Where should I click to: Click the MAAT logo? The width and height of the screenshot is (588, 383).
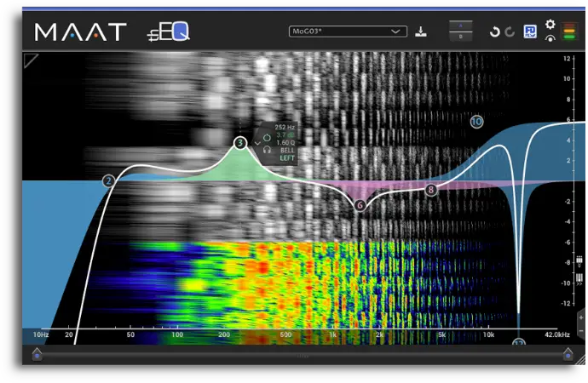tap(80, 32)
